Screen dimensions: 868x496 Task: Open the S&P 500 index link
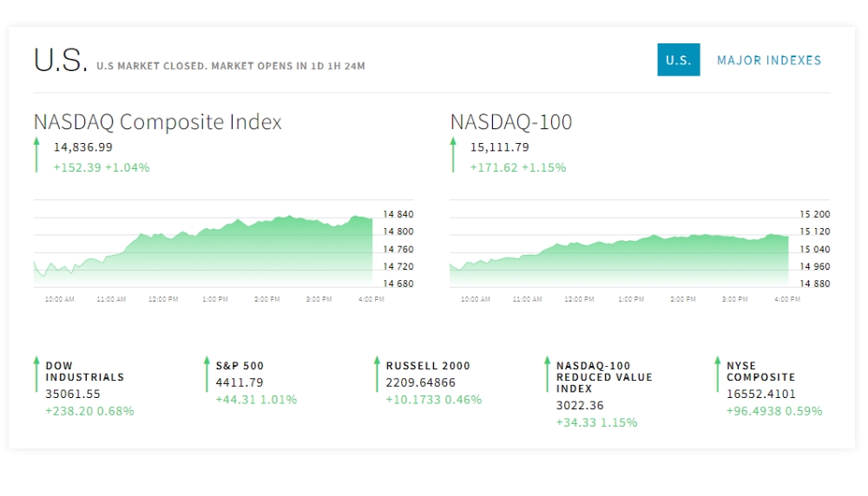click(240, 366)
